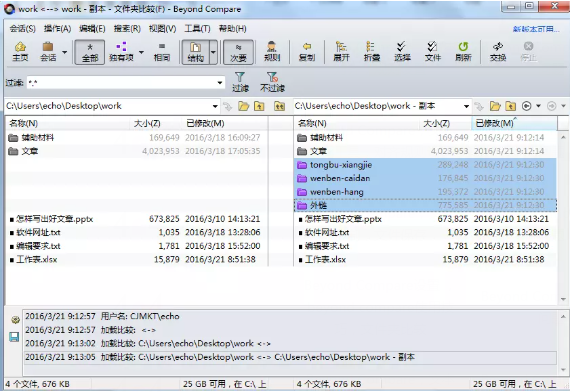Open the 结构 dropdown arrow
Image resolution: width=570 pixels, height=392 pixels.
[213, 52]
